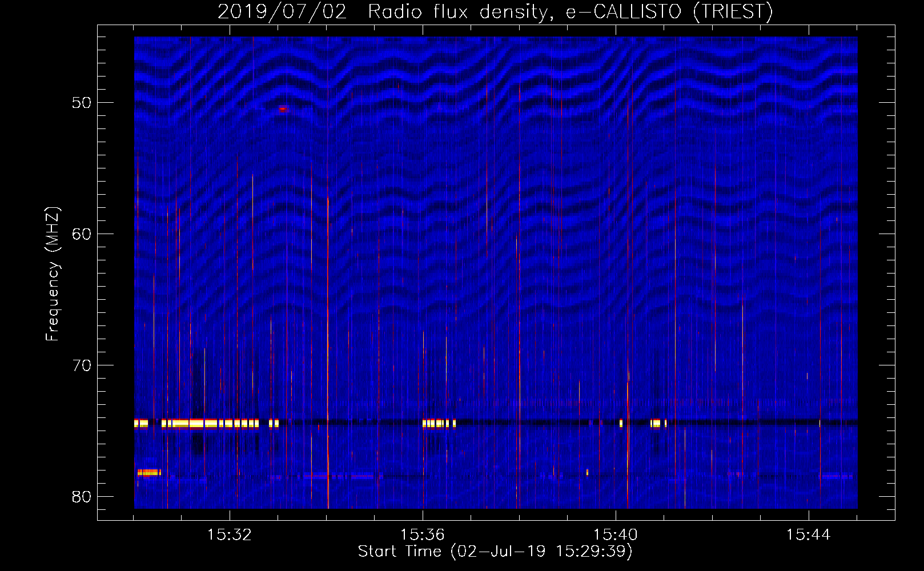This screenshot has height=571, width=924.
Task: Click the '50' frequency tick label
Action: 82,103
